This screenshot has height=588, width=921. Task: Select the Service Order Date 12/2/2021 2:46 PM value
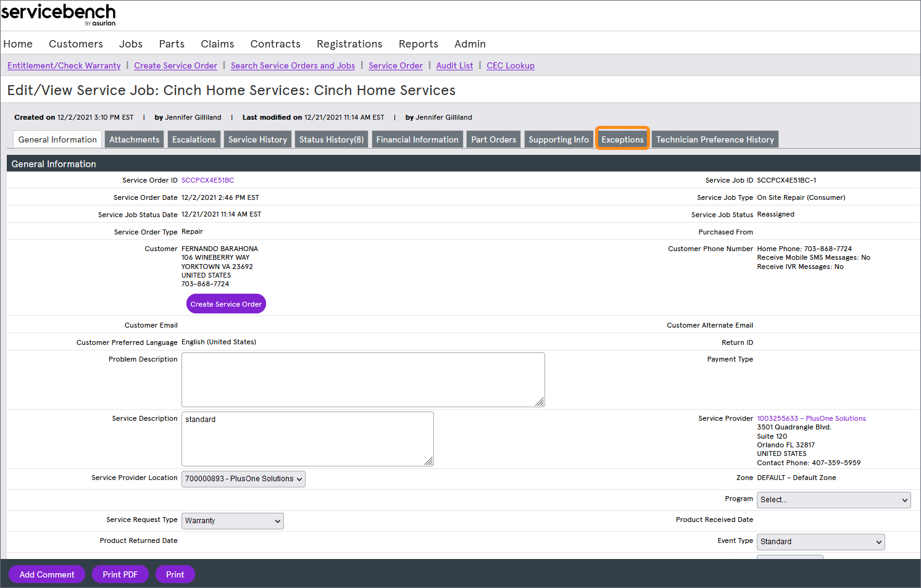pos(220,197)
